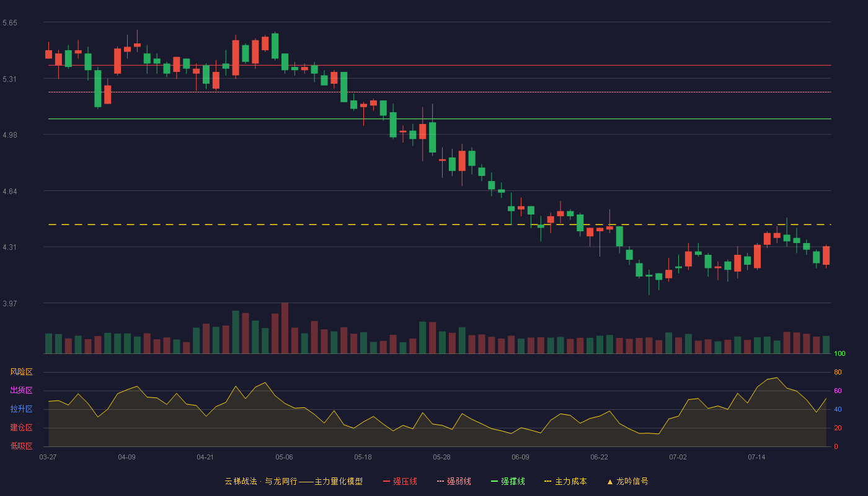Screen dimensions: 868x496
Task: Click the 04-21 date label
Action: tap(205, 457)
